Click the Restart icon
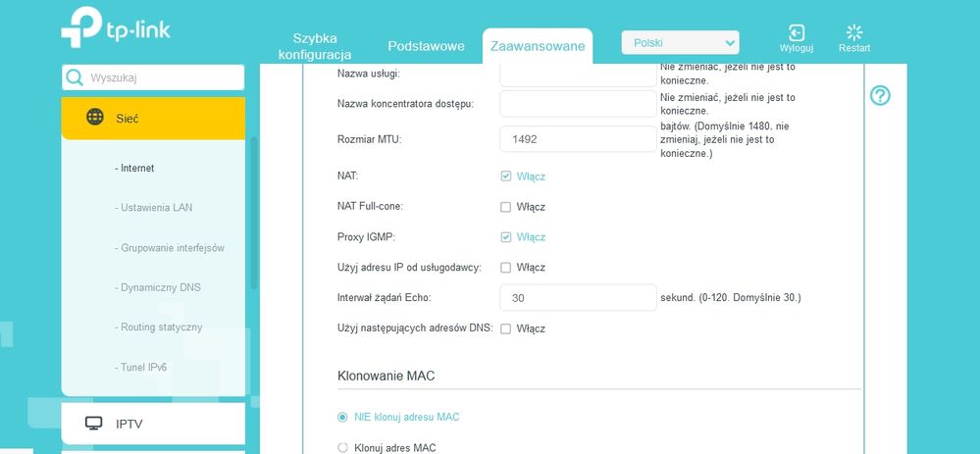 (x=853, y=32)
